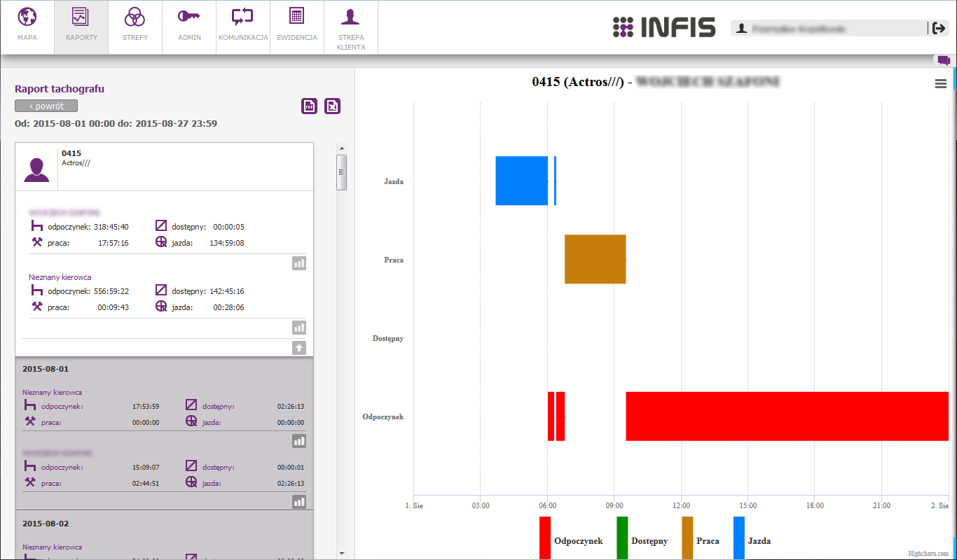Open the MAPA section

point(27,27)
